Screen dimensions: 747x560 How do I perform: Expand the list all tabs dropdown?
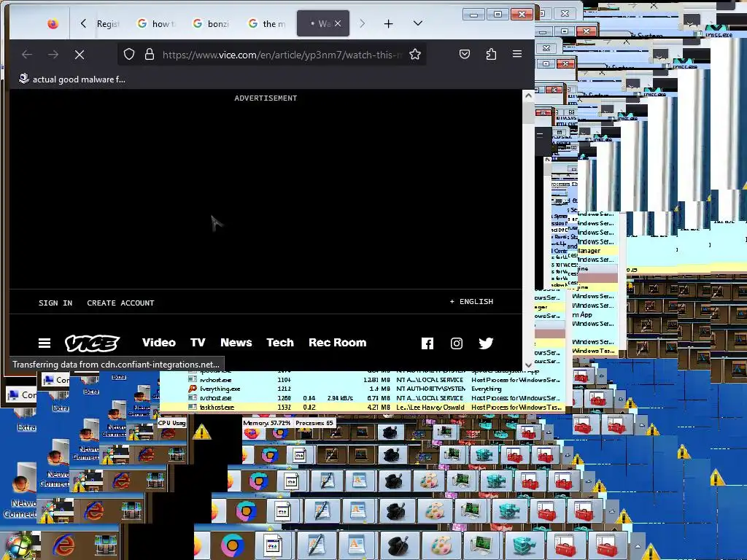pyautogui.click(x=418, y=23)
